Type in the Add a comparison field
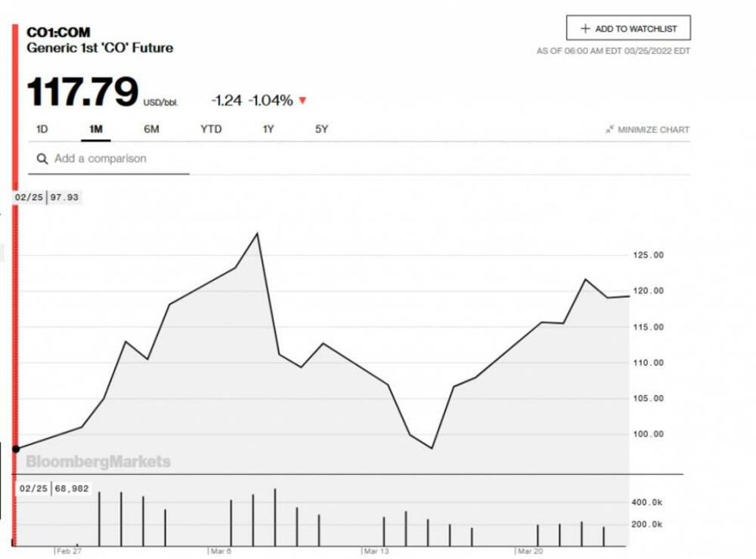This screenshot has height=559, width=756. pyautogui.click(x=113, y=159)
